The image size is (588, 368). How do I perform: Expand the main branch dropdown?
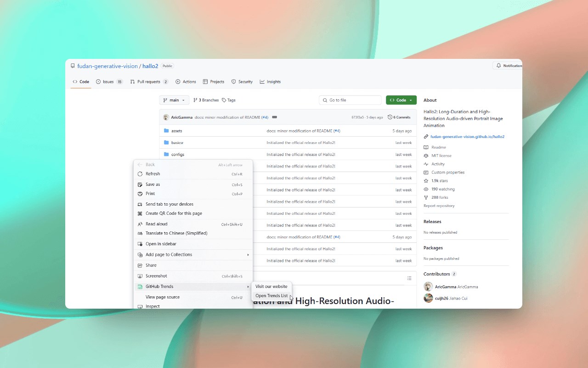pos(174,100)
